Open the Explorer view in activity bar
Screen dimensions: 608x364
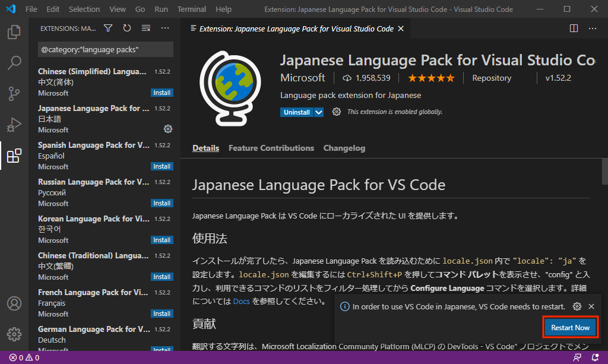14,32
